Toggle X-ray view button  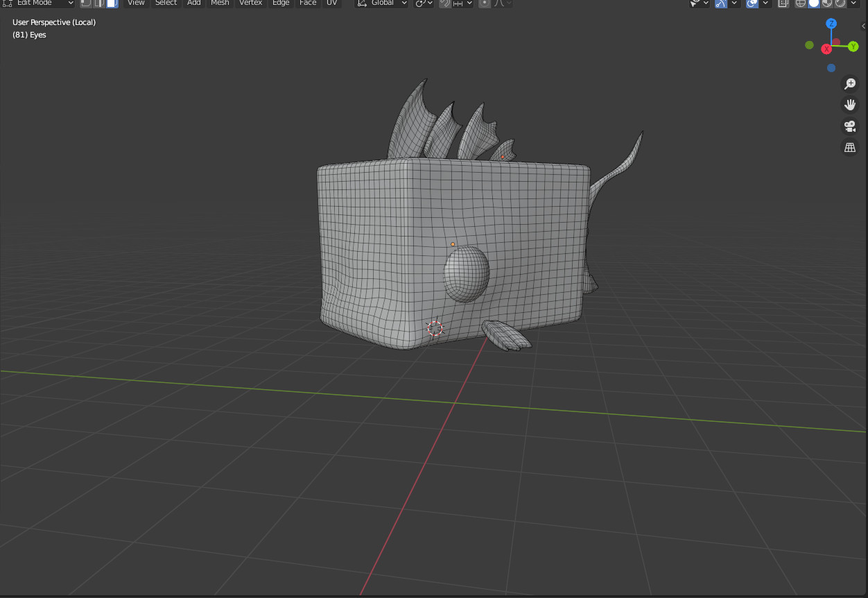(x=783, y=3)
